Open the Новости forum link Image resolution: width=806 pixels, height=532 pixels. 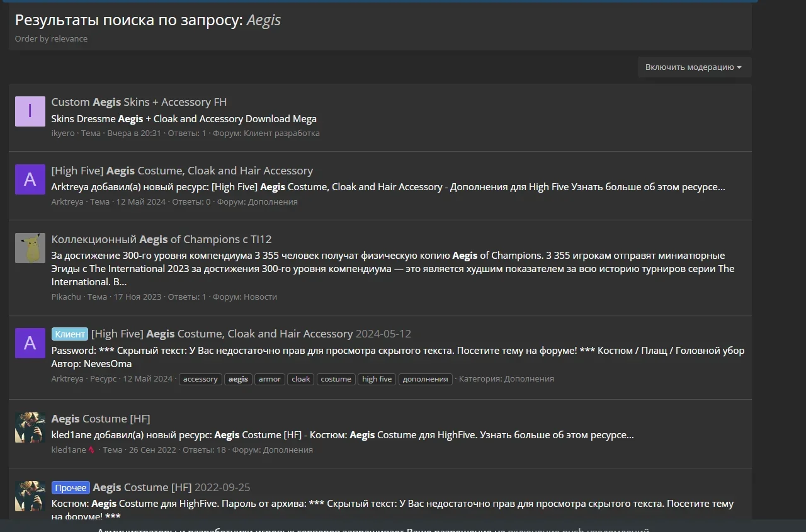[x=260, y=297]
